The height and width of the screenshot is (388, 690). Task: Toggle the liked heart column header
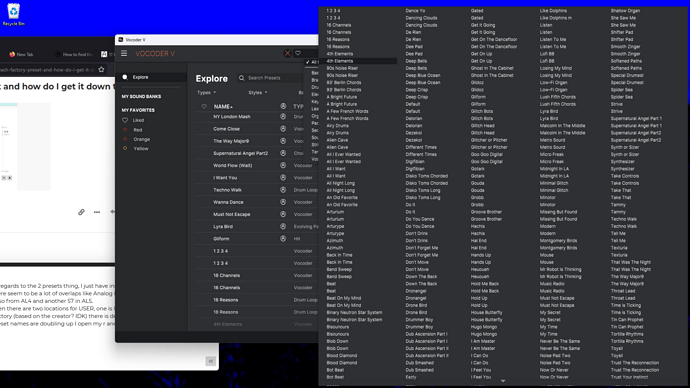(x=204, y=106)
